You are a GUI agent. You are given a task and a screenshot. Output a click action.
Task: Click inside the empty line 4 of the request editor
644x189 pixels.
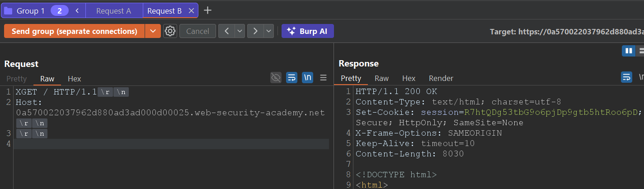coord(171,144)
